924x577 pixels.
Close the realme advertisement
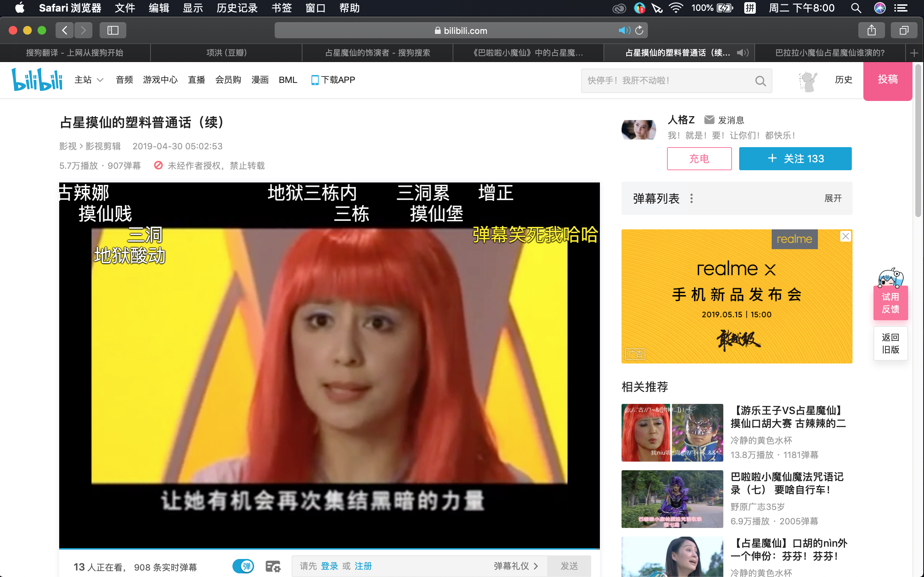coord(845,237)
